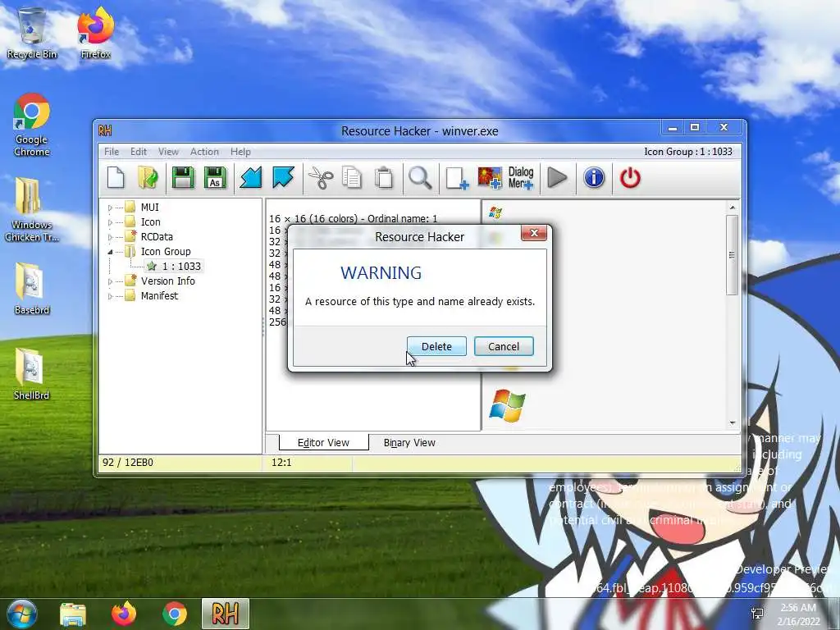Click the New blank script toolbar icon
The height and width of the screenshot is (630, 840).
[x=116, y=178]
